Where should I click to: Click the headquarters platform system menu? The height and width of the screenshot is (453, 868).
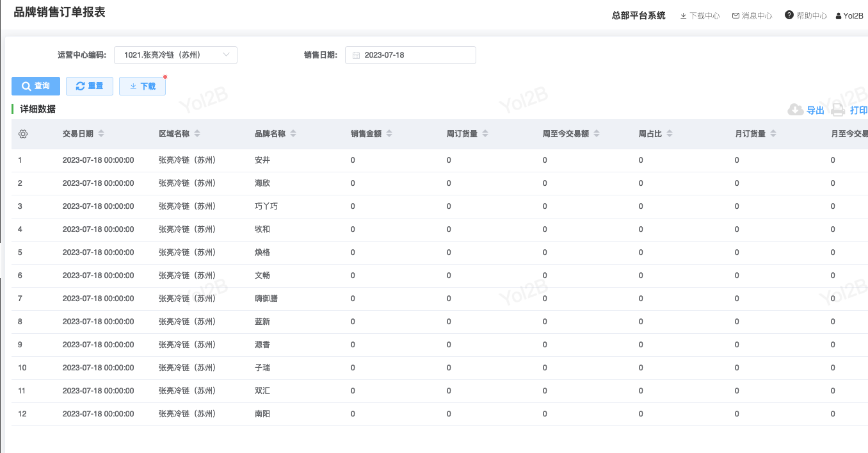click(638, 16)
